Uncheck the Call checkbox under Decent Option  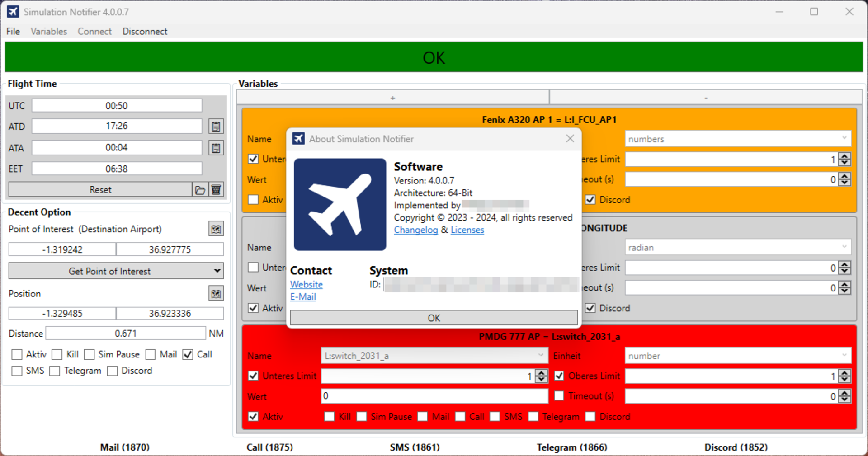(x=188, y=354)
